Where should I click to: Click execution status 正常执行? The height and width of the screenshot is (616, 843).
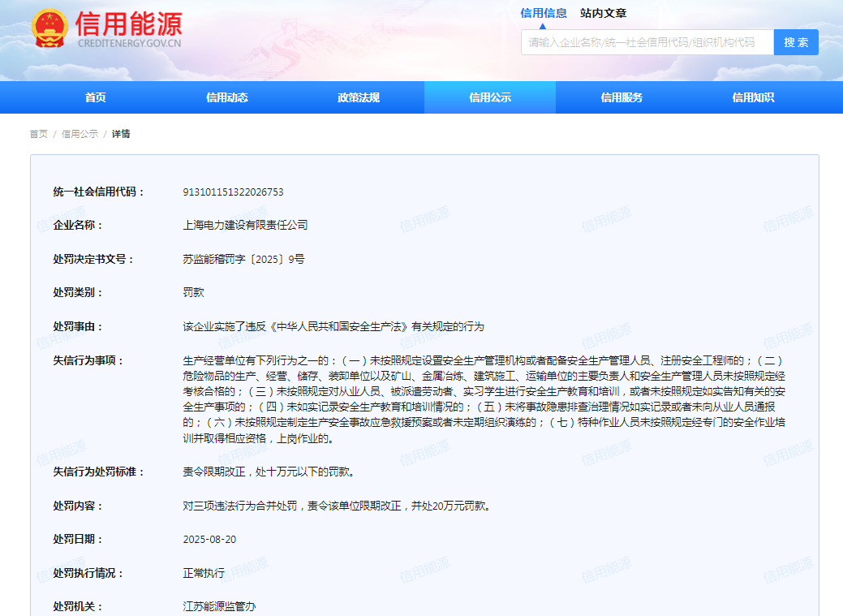(204, 573)
